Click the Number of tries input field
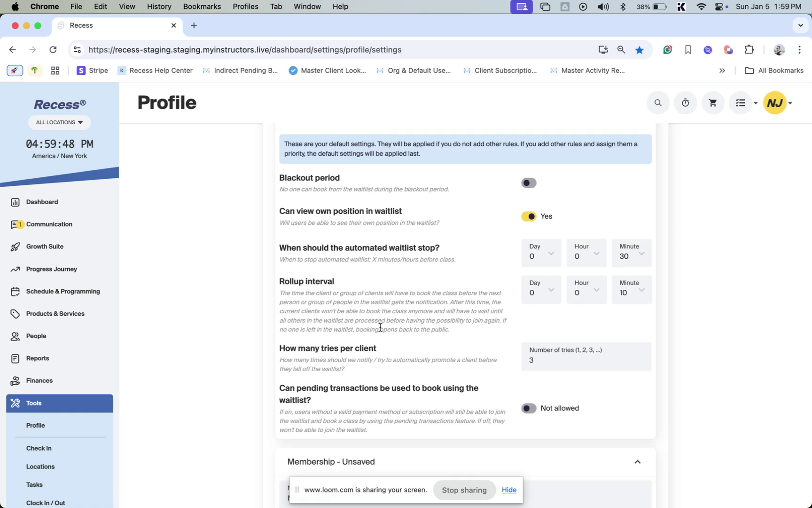Viewport: 812px width, 508px height. click(586, 360)
